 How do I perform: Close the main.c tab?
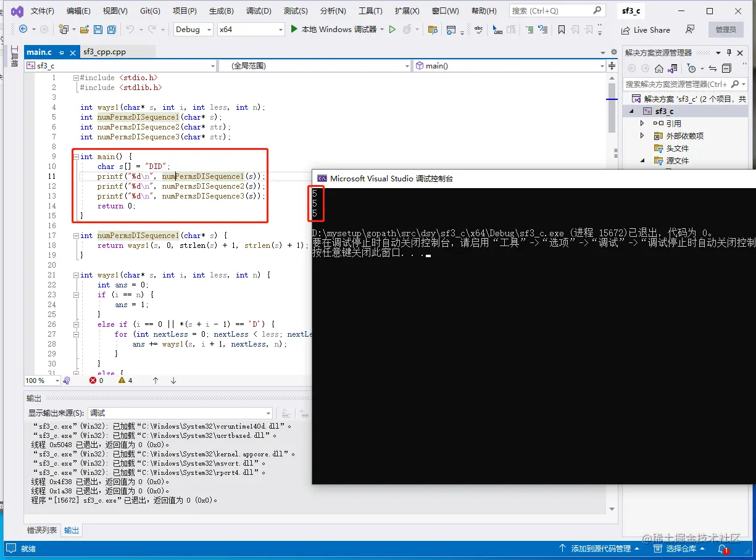72,53
